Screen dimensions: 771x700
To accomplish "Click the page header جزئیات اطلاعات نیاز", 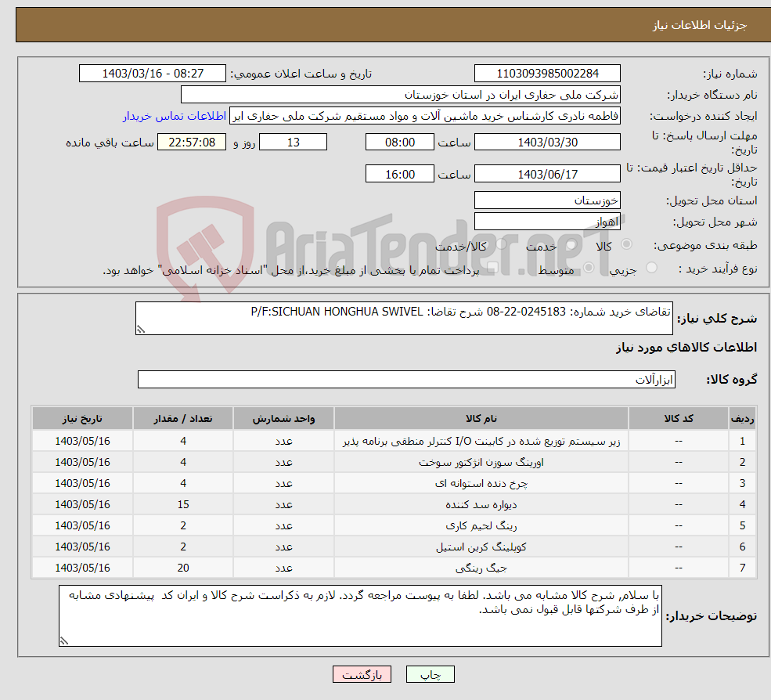I will click(700, 25).
